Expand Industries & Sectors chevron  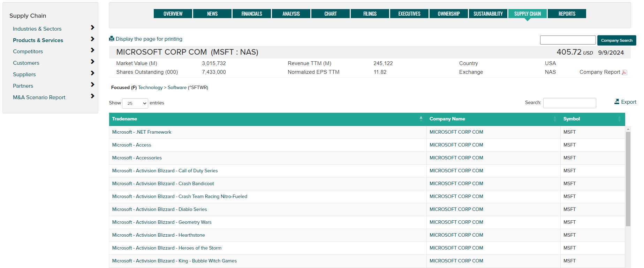(92, 27)
